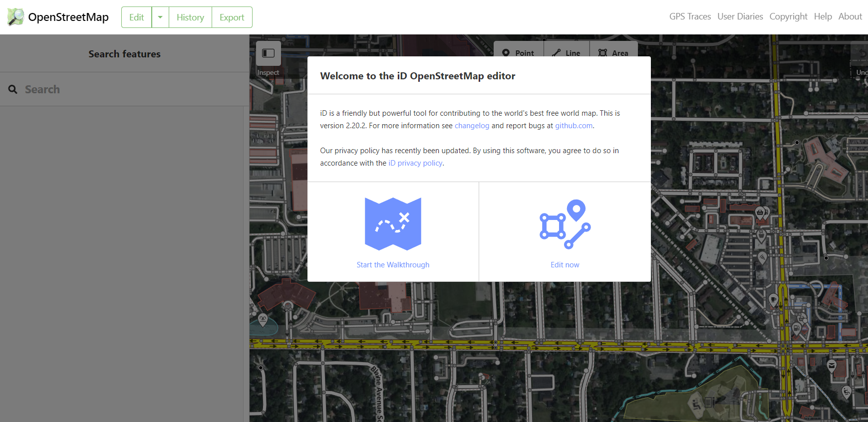Open the Copyright page
Viewport: 868px width, 422px height.
788,16
